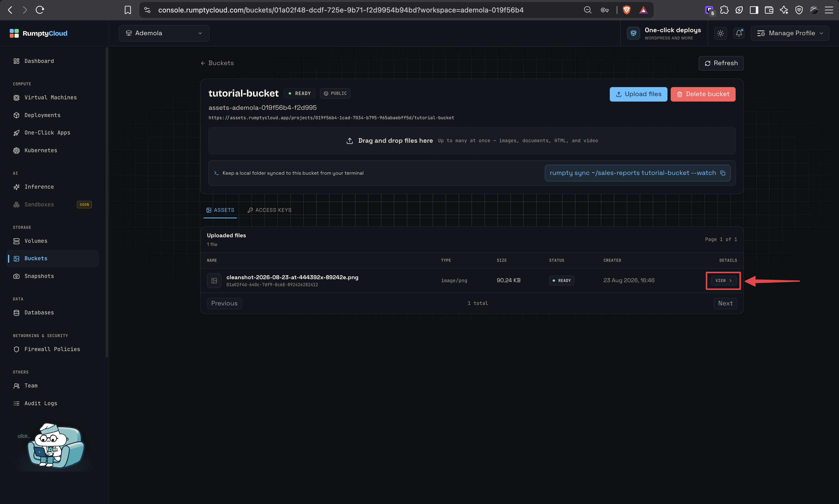The image size is (839, 504).
Task: Bookmark this page icon in address bar
Action: 128,10
